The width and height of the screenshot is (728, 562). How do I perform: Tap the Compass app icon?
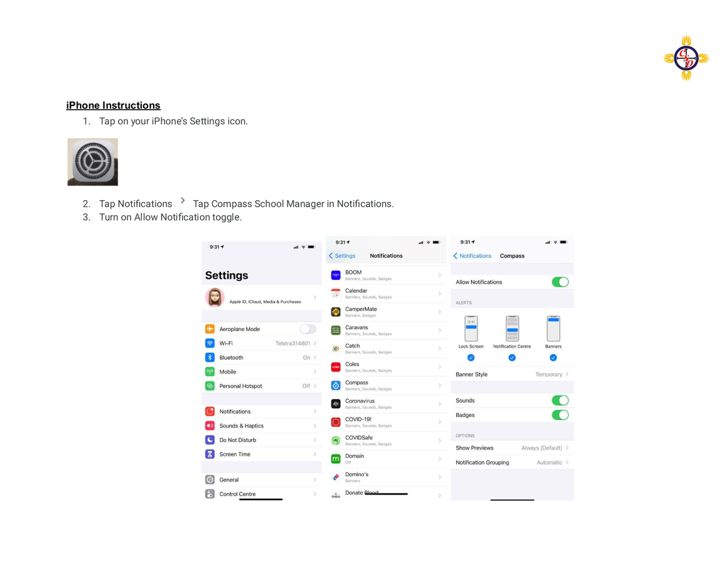coord(335,386)
